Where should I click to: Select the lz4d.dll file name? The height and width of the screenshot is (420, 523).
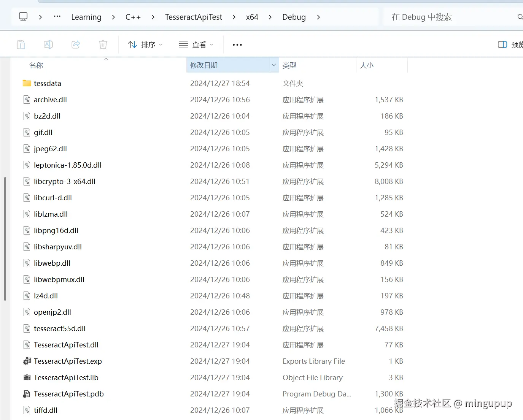point(46,296)
